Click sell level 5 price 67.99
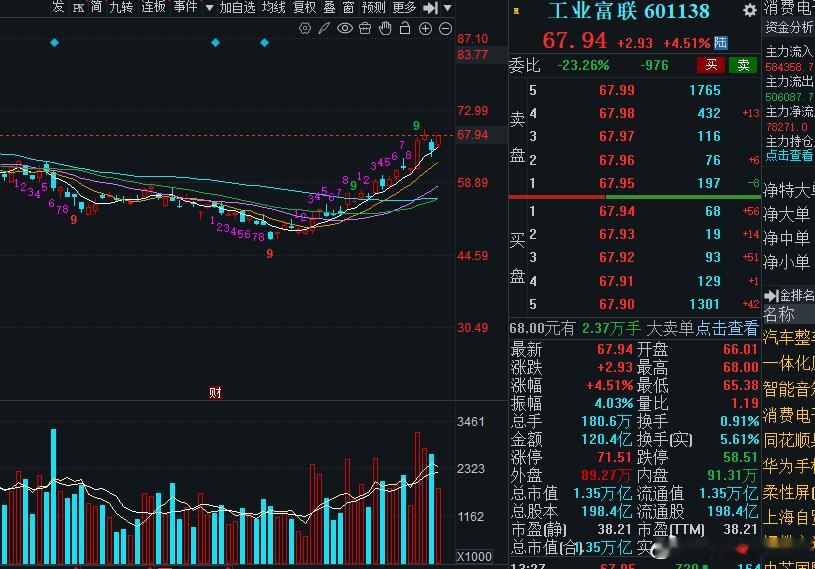 click(616, 90)
